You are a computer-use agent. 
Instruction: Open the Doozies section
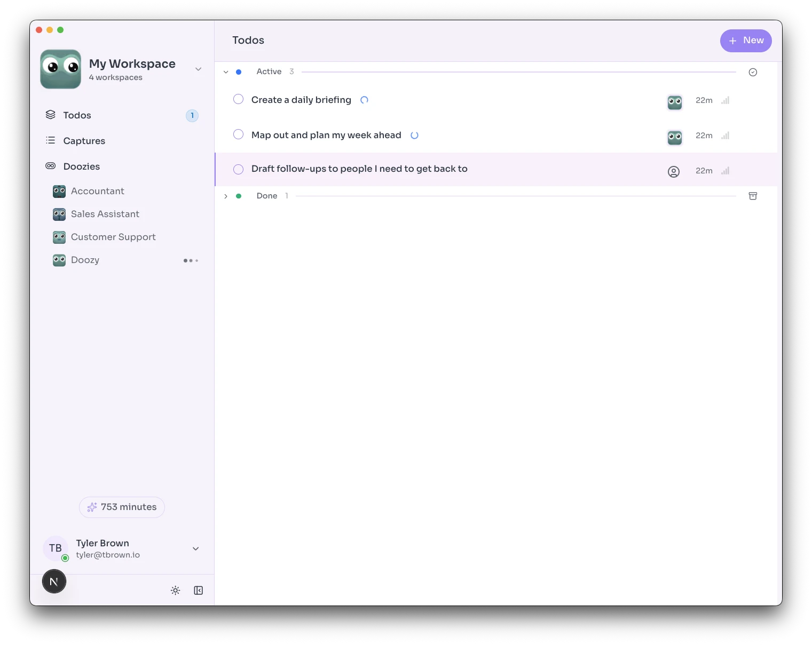coord(81,166)
